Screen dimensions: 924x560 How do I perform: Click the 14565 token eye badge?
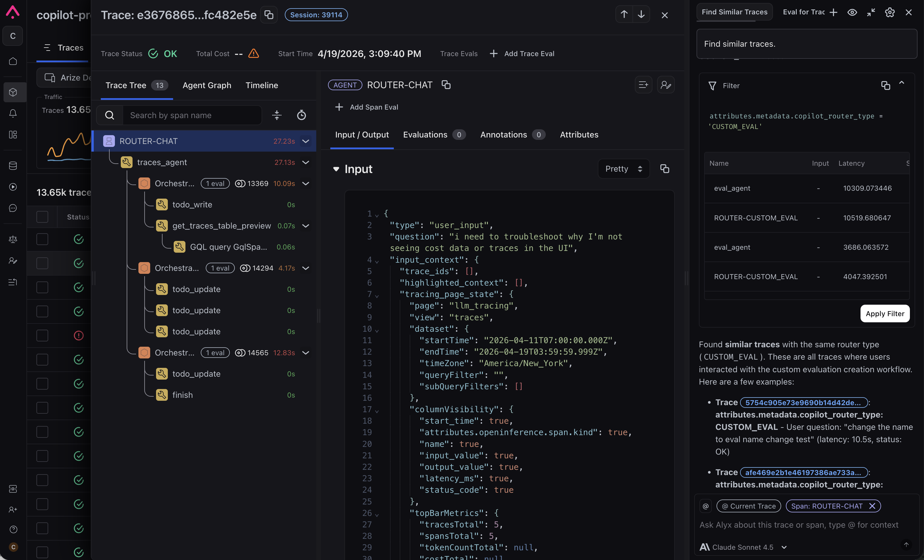tap(252, 353)
